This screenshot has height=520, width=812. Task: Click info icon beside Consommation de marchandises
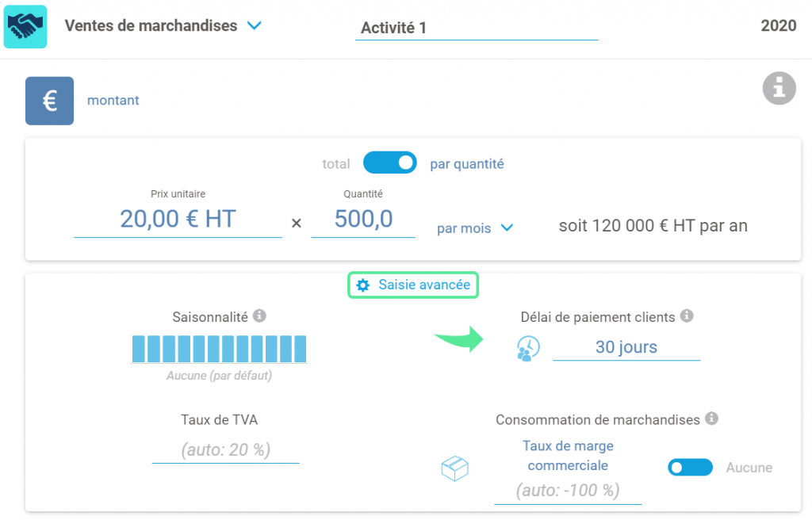click(711, 418)
